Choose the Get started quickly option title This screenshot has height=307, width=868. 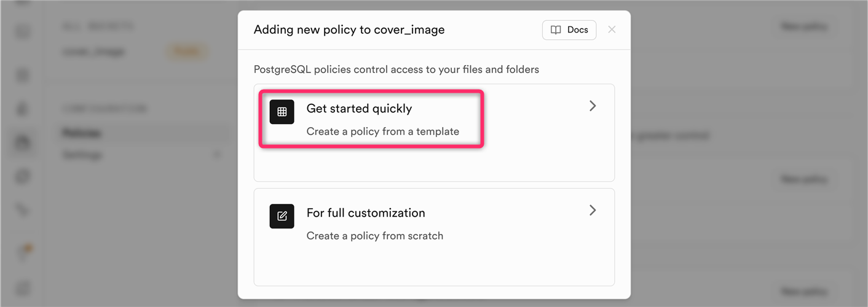pyautogui.click(x=359, y=109)
